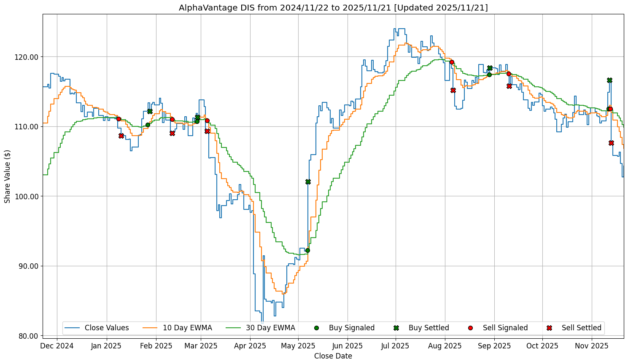Click the Close Date x-axis label
The width and height of the screenshot is (628, 364).
(333, 356)
